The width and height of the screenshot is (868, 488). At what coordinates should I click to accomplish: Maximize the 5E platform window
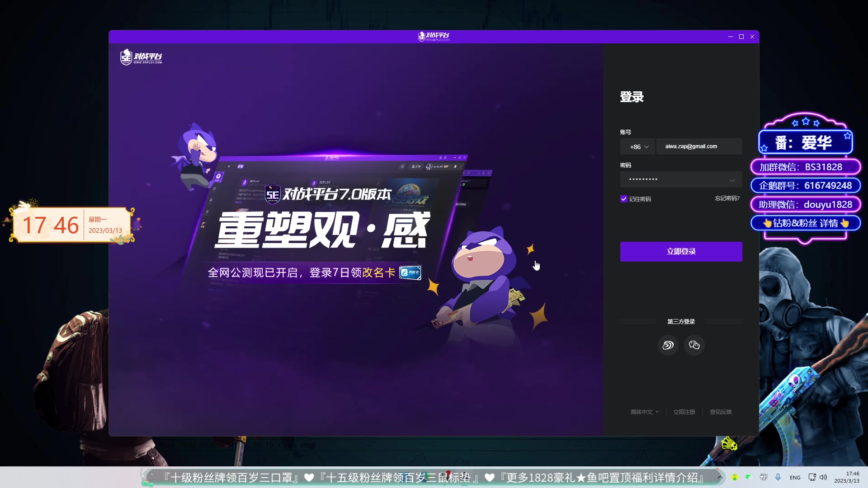pos(741,37)
